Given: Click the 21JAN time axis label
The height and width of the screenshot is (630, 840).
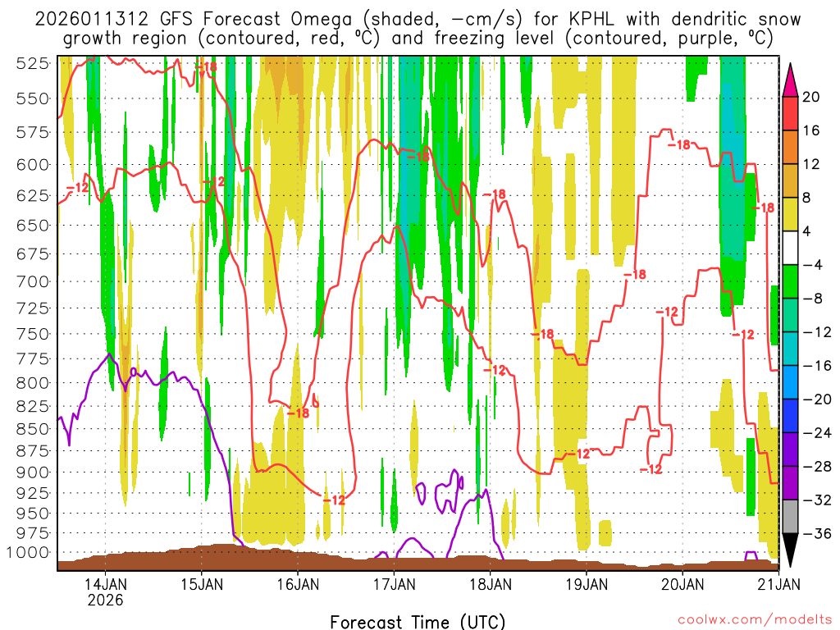Looking at the screenshot, I should 779,584.
